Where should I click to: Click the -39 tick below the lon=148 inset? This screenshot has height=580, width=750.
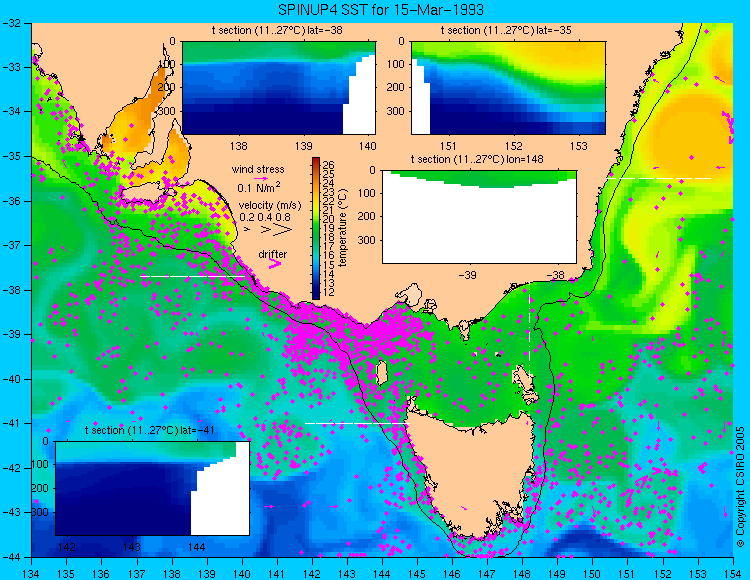tap(467, 275)
